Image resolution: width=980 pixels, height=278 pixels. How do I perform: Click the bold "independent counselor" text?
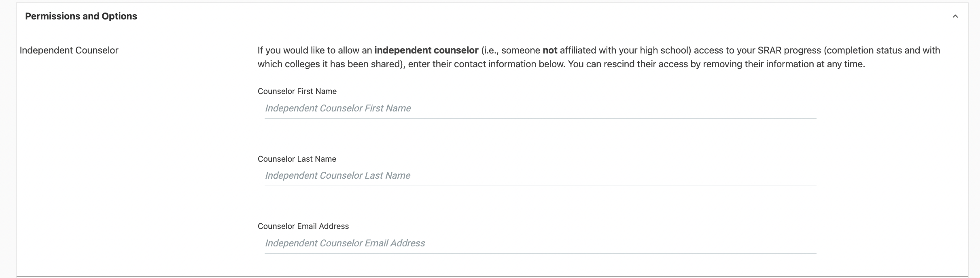(426, 50)
